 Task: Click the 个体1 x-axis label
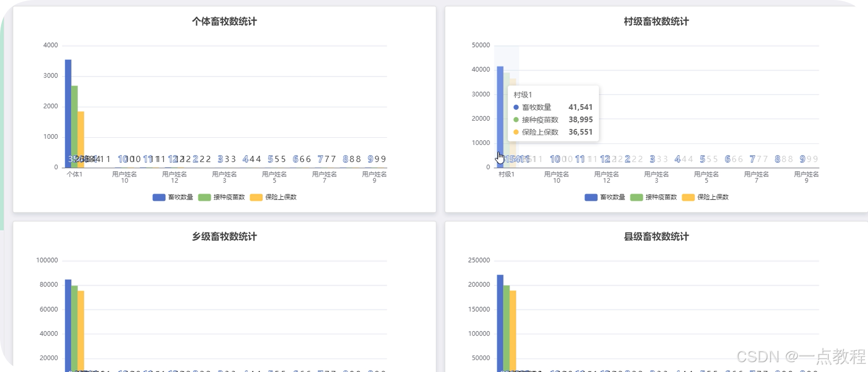pyautogui.click(x=74, y=174)
